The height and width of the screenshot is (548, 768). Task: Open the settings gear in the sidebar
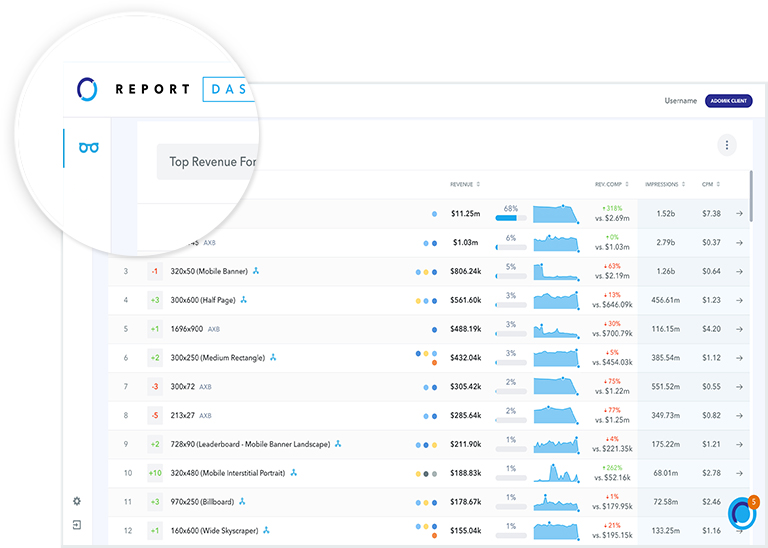77,501
